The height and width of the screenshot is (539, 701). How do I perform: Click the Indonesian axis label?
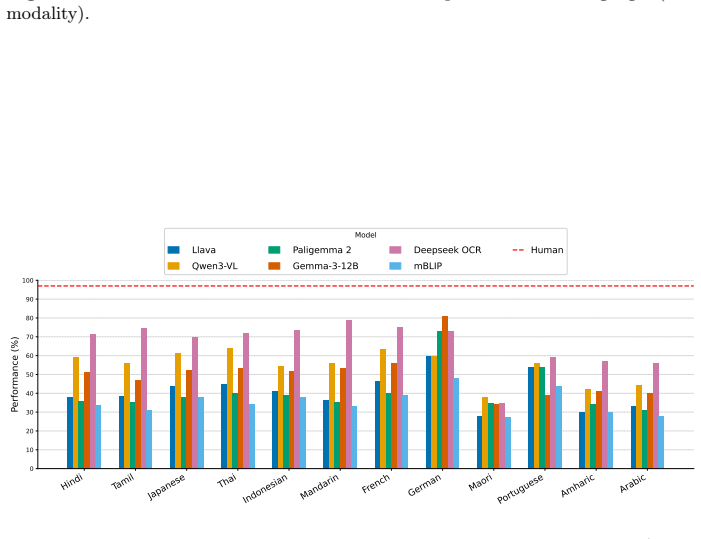(265, 488)
